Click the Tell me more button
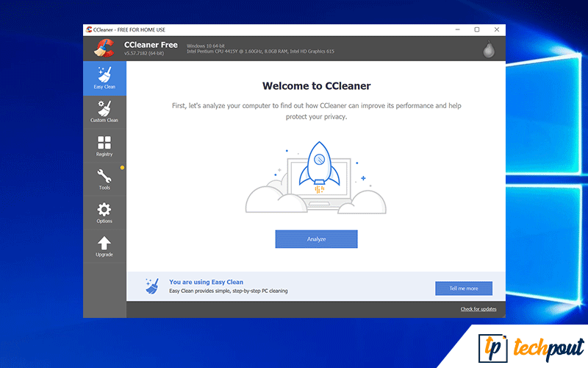The image size is (588, 368). coord(463,289)
